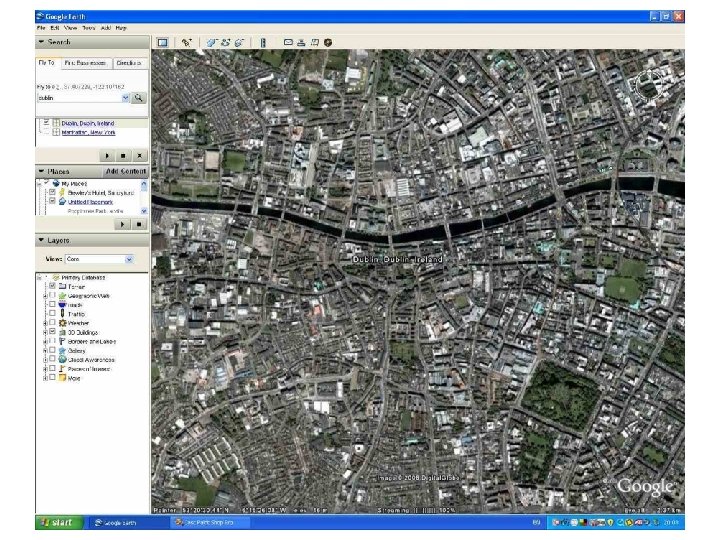Click the Windows start button
This screenshot has width=720, height=540.
[x=59, y=523]
